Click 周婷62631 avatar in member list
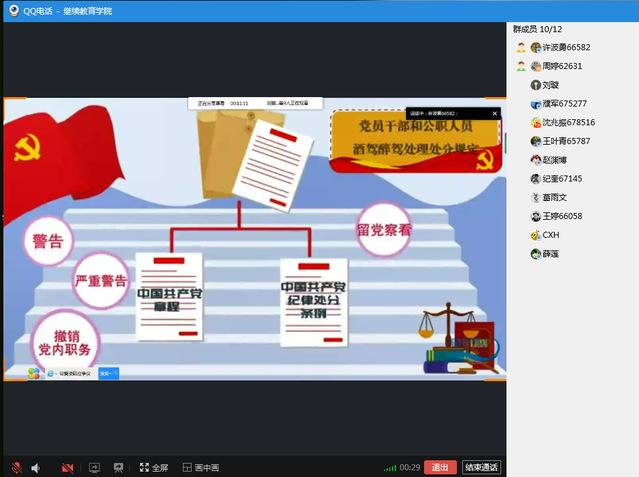The width and height of the screenshot is (639, 477). coord(536,66)
